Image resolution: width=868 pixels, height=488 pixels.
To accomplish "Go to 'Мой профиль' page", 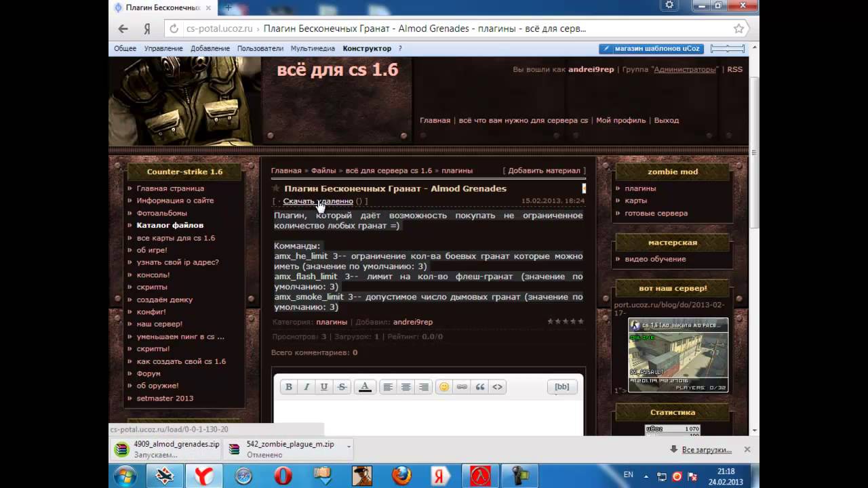I will tap(620, 121).
